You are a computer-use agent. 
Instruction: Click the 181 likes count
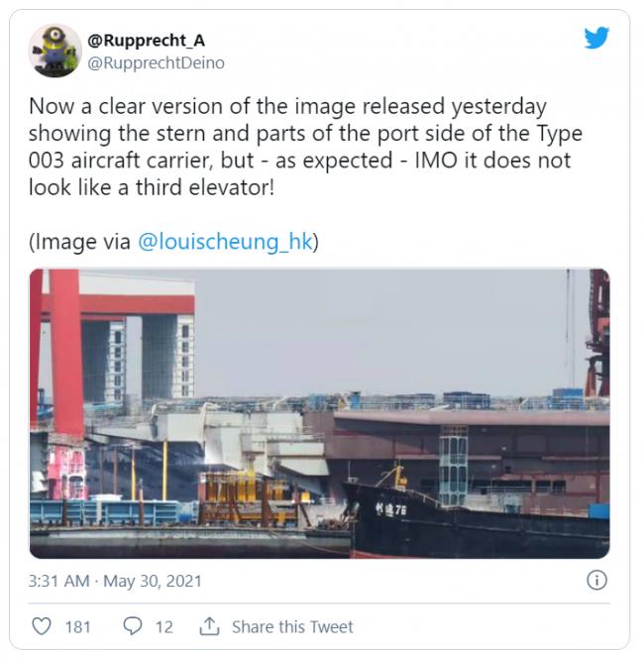click(77, 626)
